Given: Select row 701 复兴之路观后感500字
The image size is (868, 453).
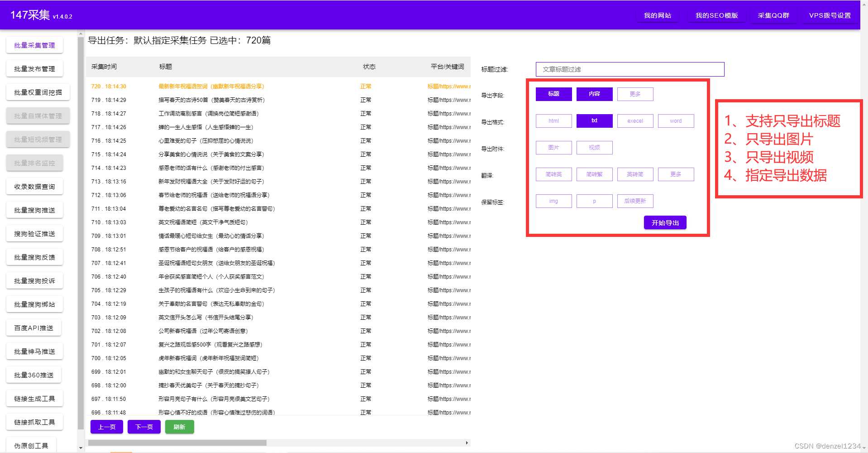Looking at the screenshot, I should click(x=278, y=344).
